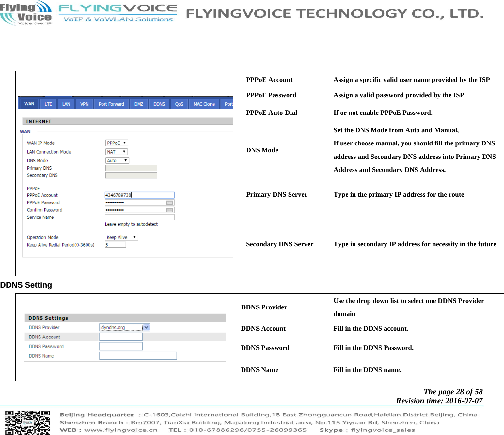Click 'The page 28 of 58' text
504x435 pixels.
click(453, 392)
